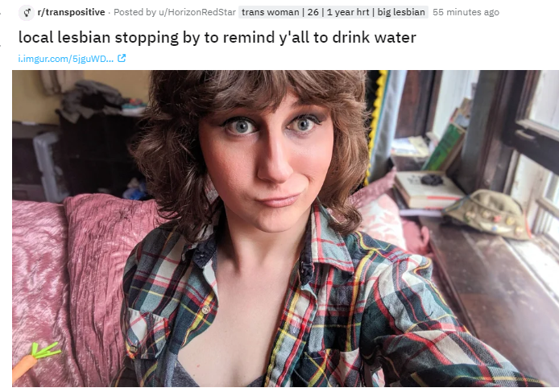Open the r/transpositive subreddit link
The image size is (559, 392).
72,12
